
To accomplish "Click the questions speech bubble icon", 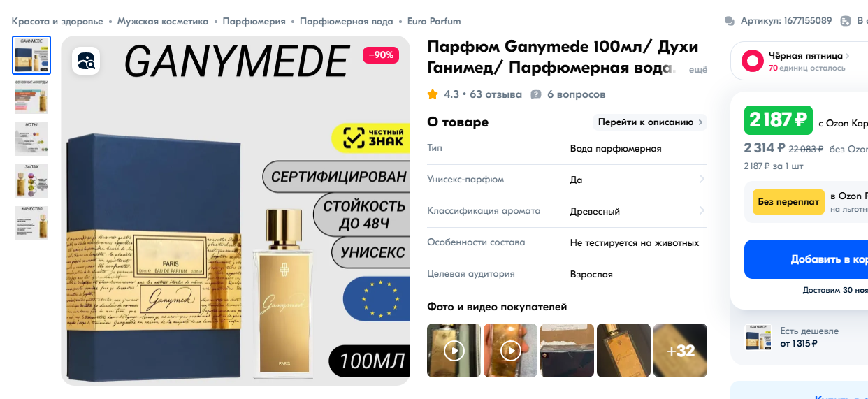I will 536,94.
